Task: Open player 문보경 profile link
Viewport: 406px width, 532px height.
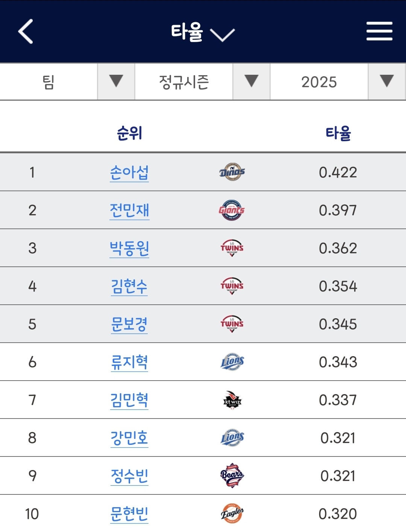Action: (x=129, y=324)
